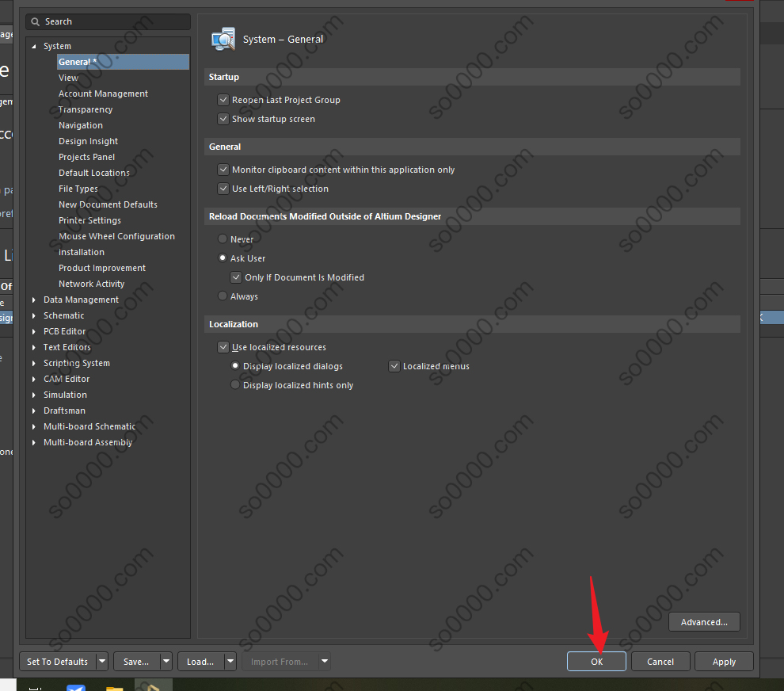Open the File Types page
This screenshot has width=784, height=691.
[x=78, y=189]
